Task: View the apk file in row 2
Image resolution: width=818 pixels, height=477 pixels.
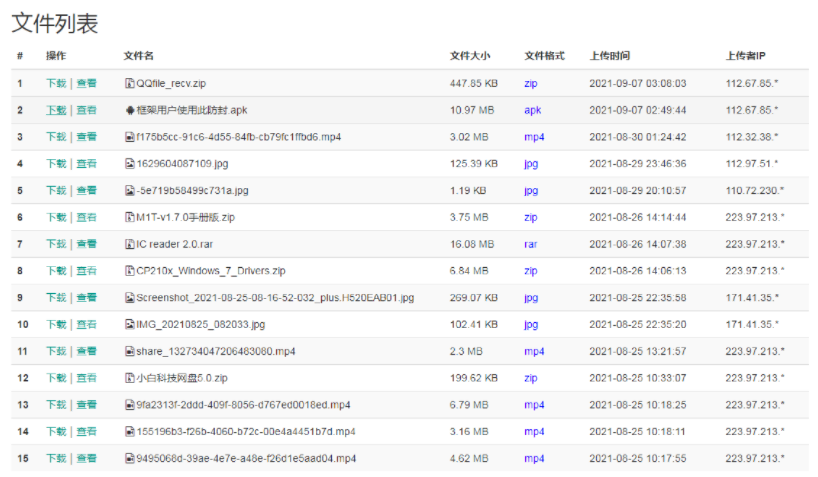Action: (87, 110)
